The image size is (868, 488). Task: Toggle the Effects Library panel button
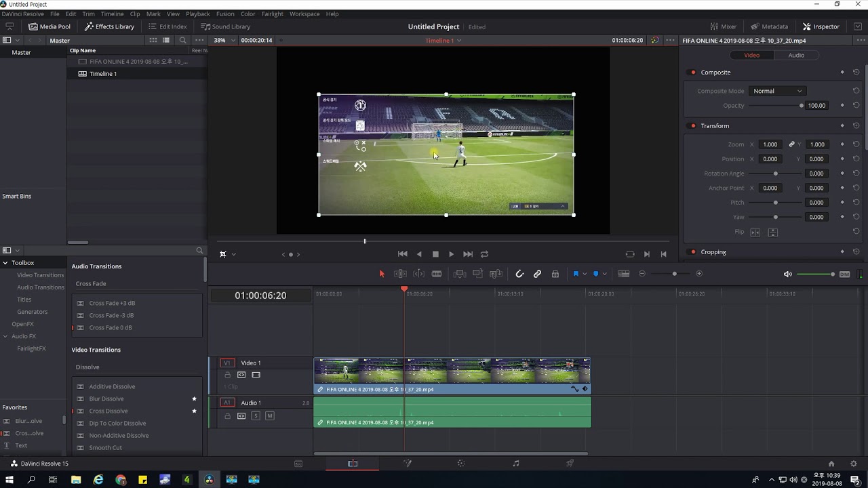click(x=109, y=26)
